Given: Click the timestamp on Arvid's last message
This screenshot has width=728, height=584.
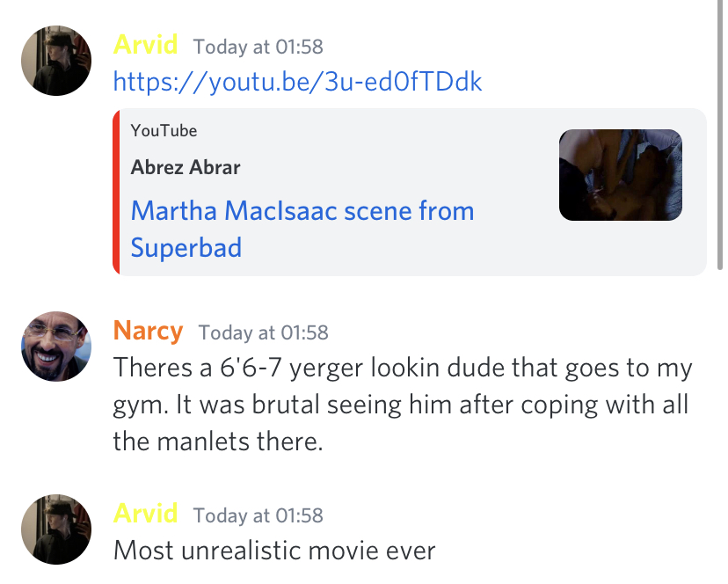Looking at the screenshot, I should (x=258, y=515).
